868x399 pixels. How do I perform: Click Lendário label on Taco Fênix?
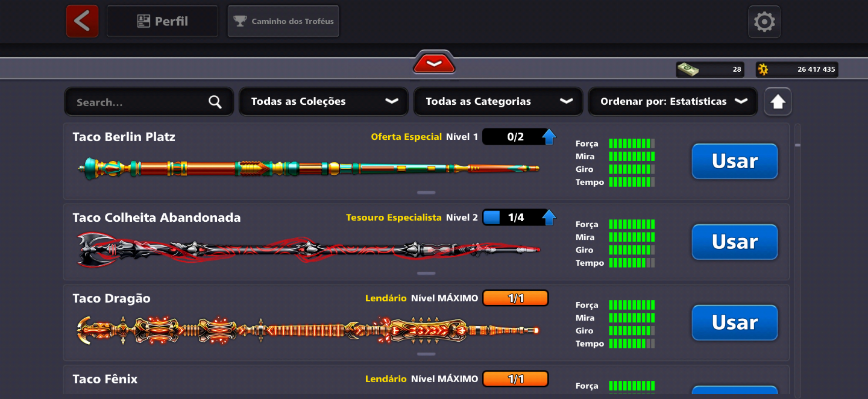click(386, 379)
